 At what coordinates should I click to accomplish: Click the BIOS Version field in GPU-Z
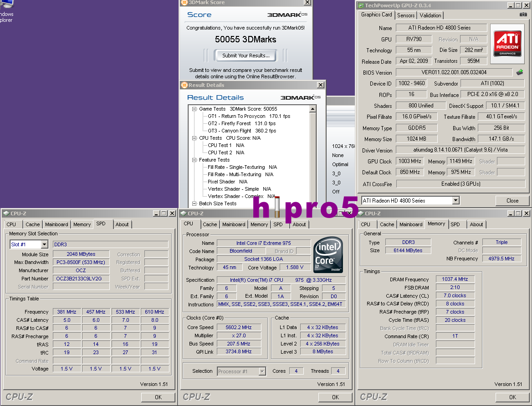pos(454,72)
